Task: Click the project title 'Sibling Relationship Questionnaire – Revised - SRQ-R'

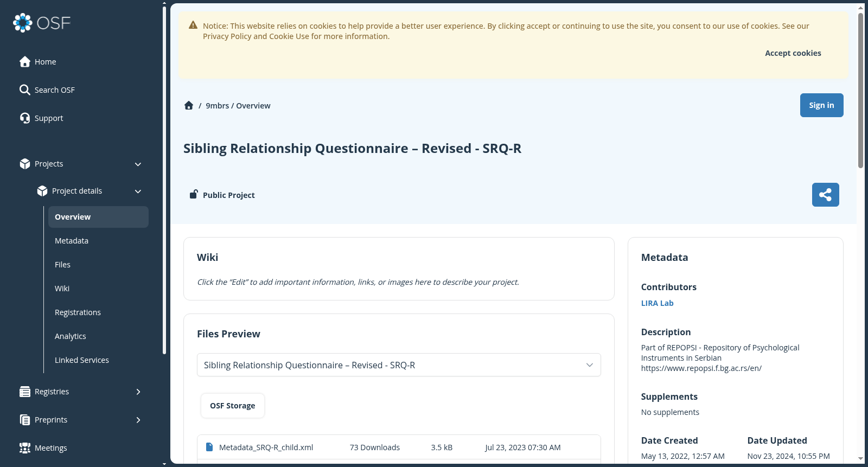Action: tap(352, 149)
